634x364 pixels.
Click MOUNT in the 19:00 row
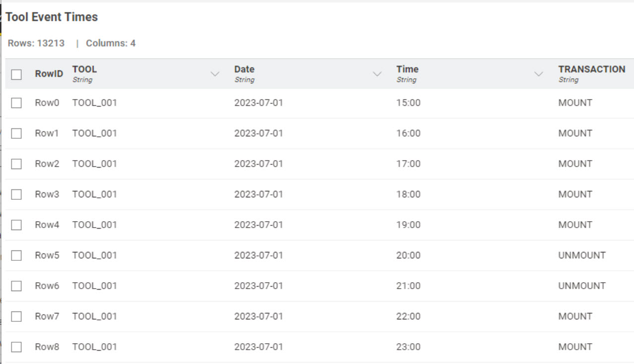point(575,225)
